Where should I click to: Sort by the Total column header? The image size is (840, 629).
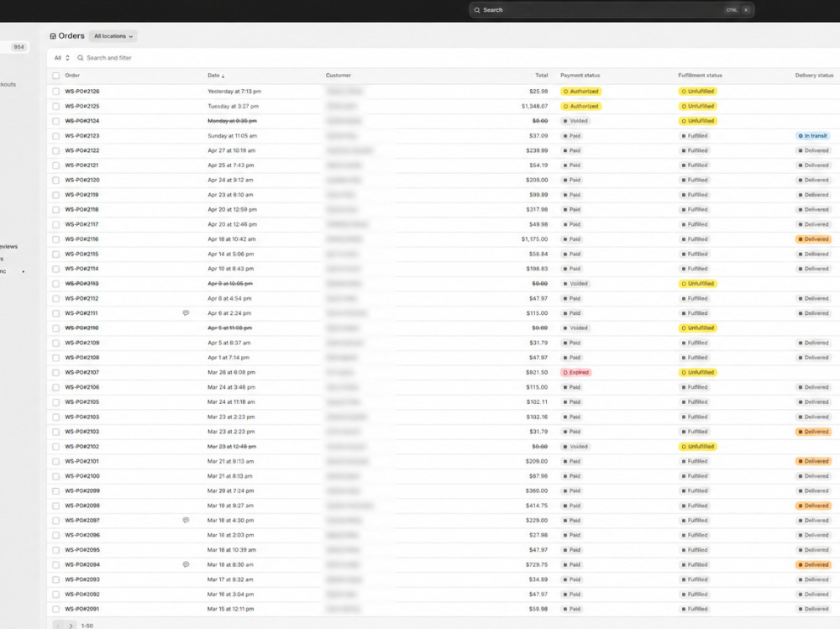[542, 76]
